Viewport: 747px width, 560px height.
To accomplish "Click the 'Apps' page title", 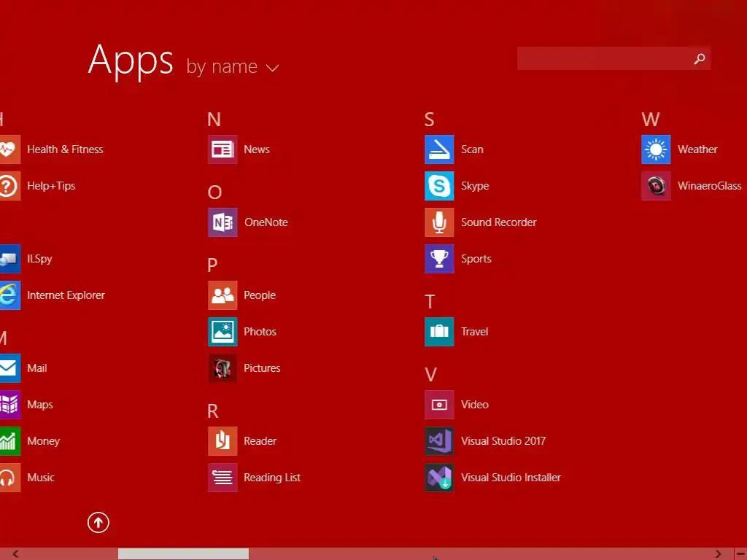I will click(131, 61).
